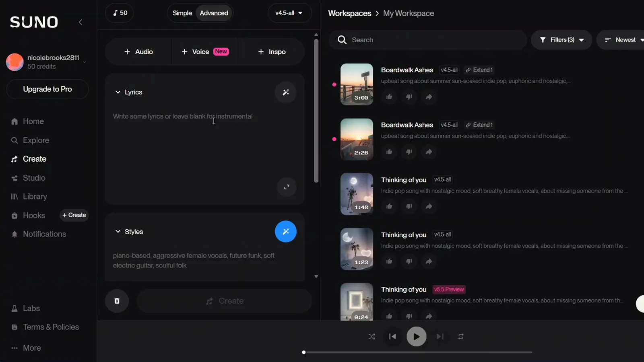
Task: Click the blue magic wand Styles button
Action: point(286,232)
